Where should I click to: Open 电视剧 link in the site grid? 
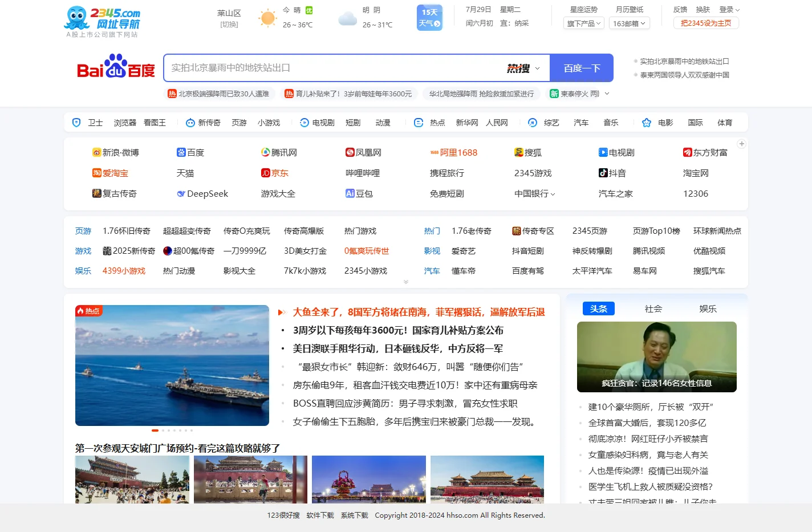point(616,152)
